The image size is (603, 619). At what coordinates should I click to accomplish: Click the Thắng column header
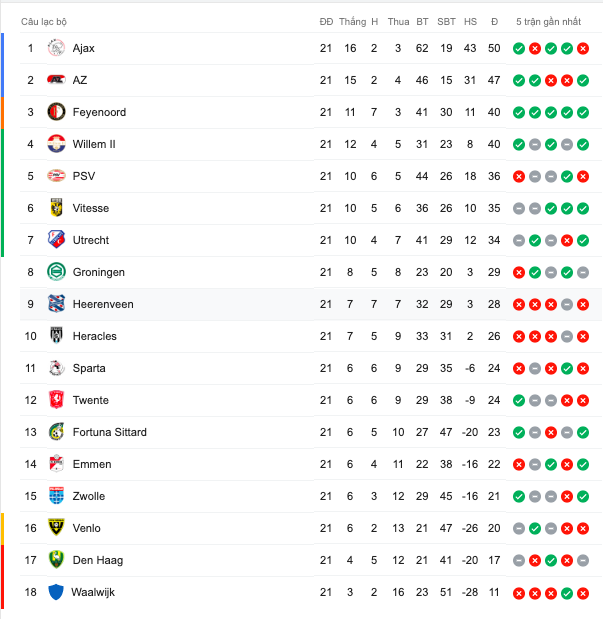[x=352, y=22]
